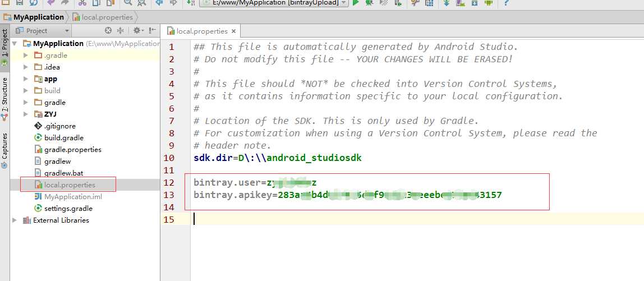The width and height of the screenshot is (644, 281).
Task: Undo the last action via toolbar
Action: pyautogui.click(x=51, y=2)
